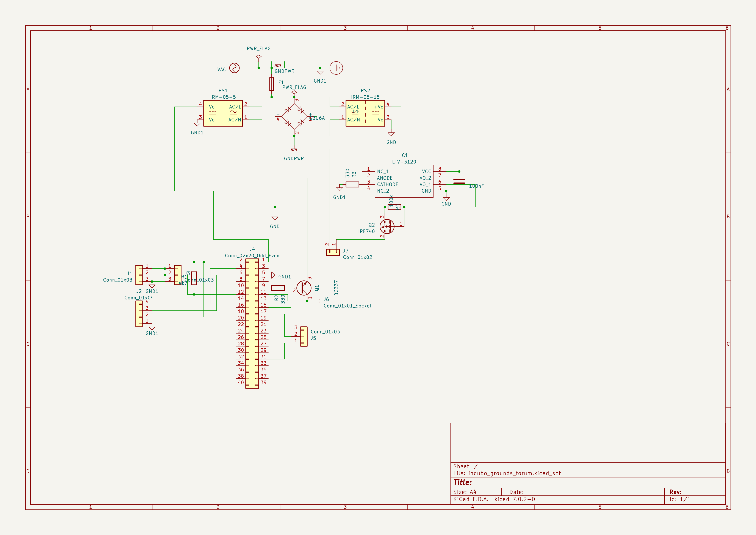Click the PWR_FLAG symbol above the bridge rectifier
This screenshot has height=535, width=756.
pos(294,93)
